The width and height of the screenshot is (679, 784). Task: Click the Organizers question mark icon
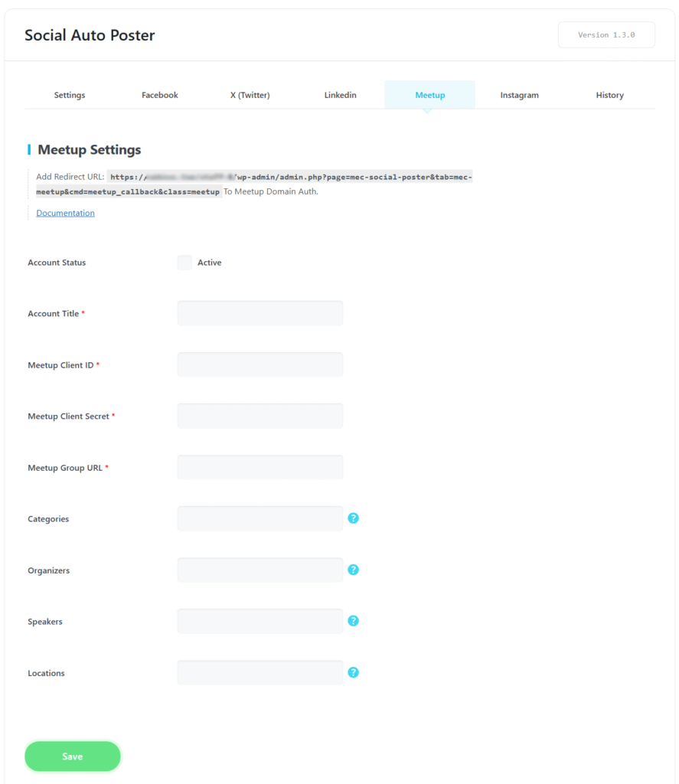353,569
